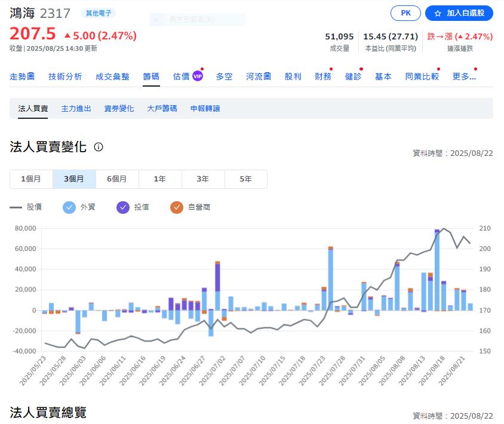
Task: Click the star icon in 加入自選股 button
Action: tap(438, 13)
